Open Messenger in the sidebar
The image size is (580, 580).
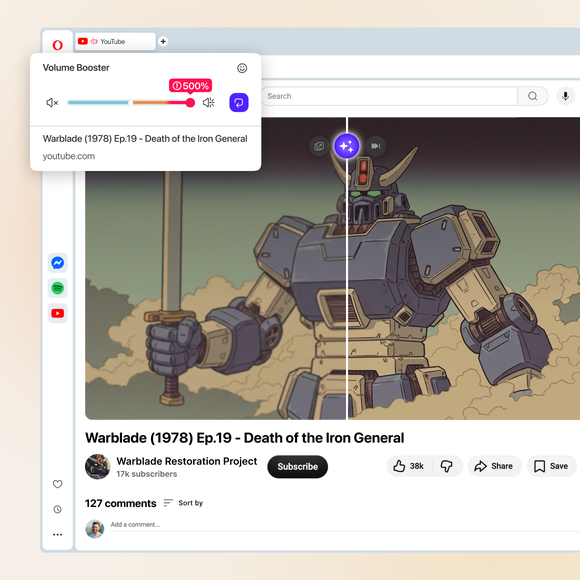coord(58,263)
